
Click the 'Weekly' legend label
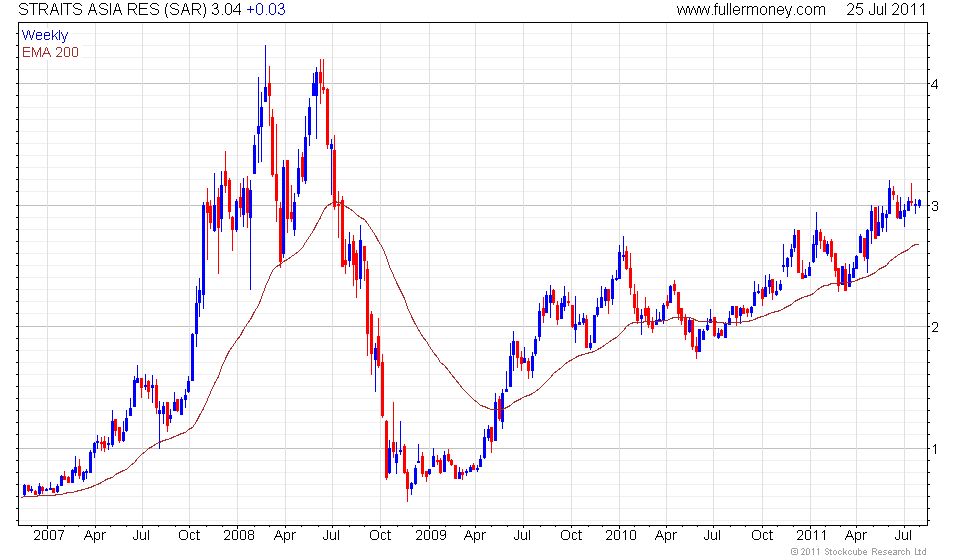(x=44, y=36)
